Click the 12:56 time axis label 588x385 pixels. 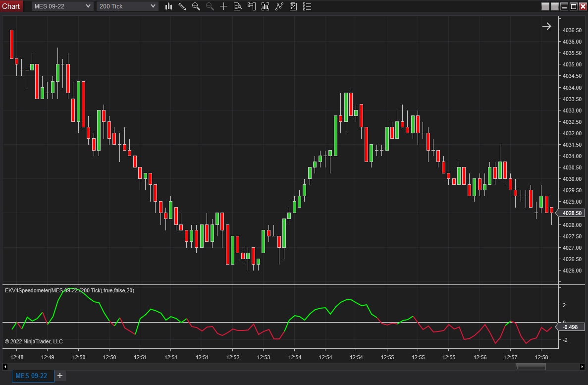(x=480, y=357)
